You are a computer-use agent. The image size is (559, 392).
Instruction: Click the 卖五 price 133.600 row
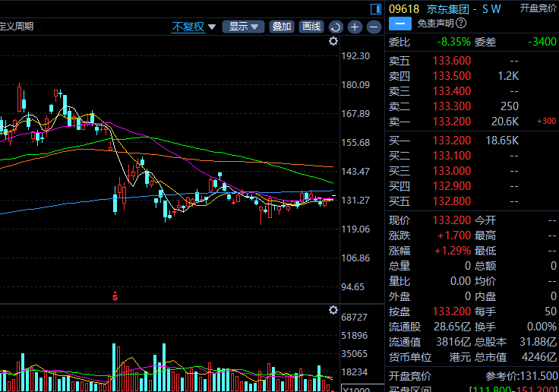[x=451, y=61]
